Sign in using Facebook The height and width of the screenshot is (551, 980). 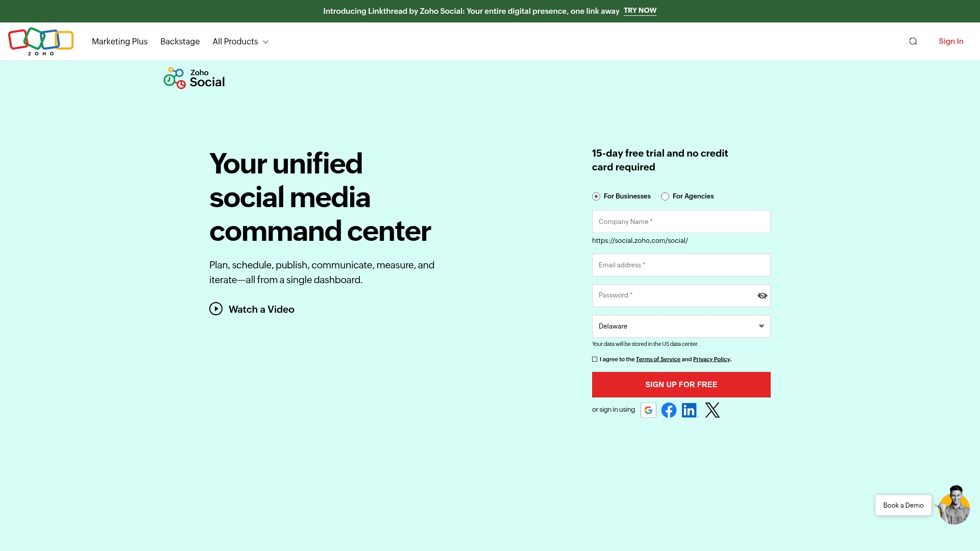(669, 410)
